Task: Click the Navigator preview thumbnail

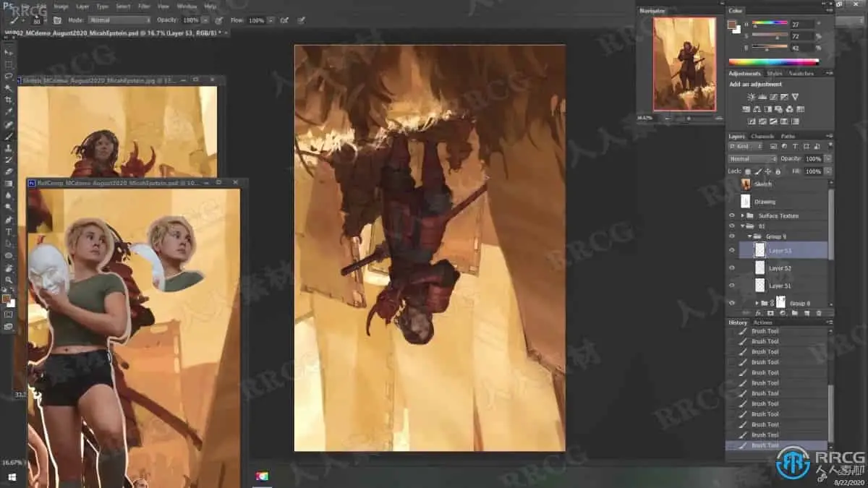Action: [x=684, y=64]
